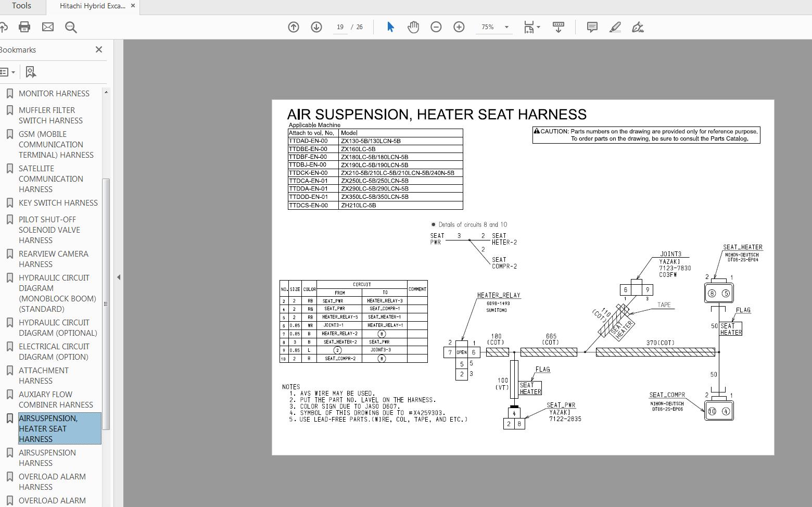Open the Fill & Sign tool
The width and height of the screenshot is (812, 507).
point(637,27)
